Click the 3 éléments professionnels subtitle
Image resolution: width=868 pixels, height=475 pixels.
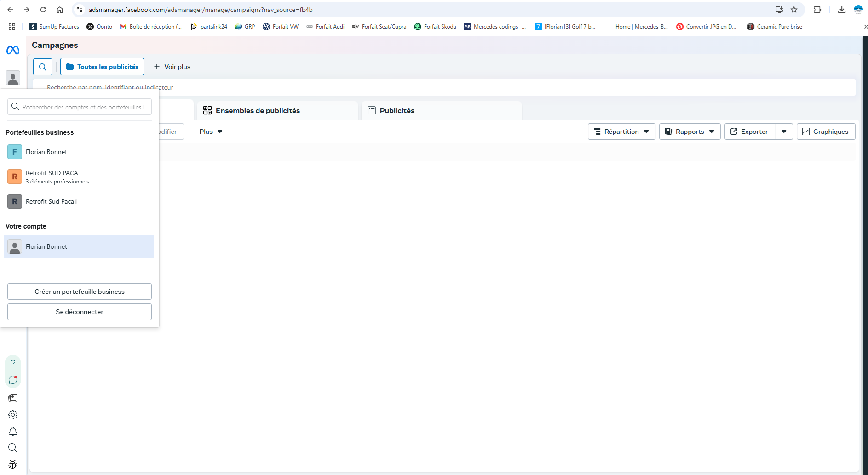(x=57, y=182)
